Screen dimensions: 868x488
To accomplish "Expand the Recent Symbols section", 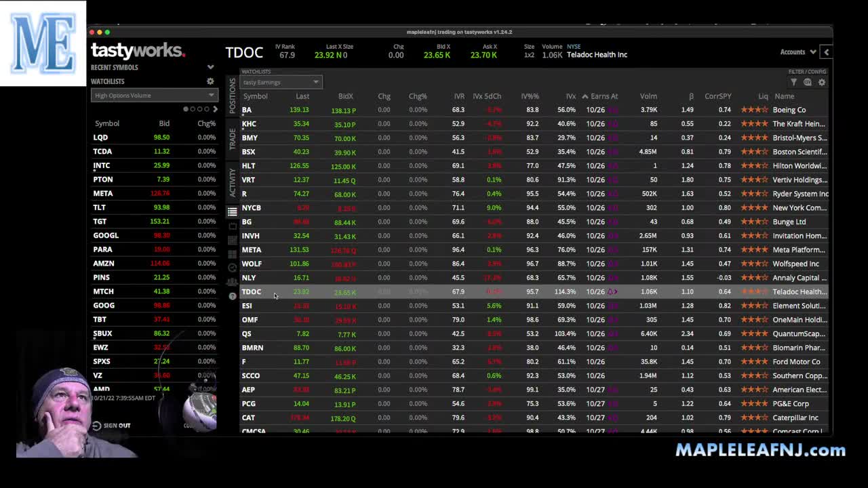I will point(210,67).
